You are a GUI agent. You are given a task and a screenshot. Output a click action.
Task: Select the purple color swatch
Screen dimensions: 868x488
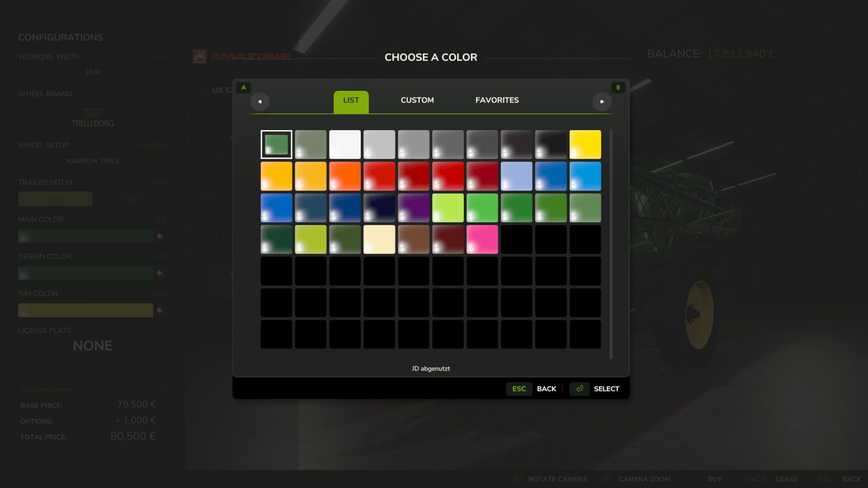tap(413, 208)
